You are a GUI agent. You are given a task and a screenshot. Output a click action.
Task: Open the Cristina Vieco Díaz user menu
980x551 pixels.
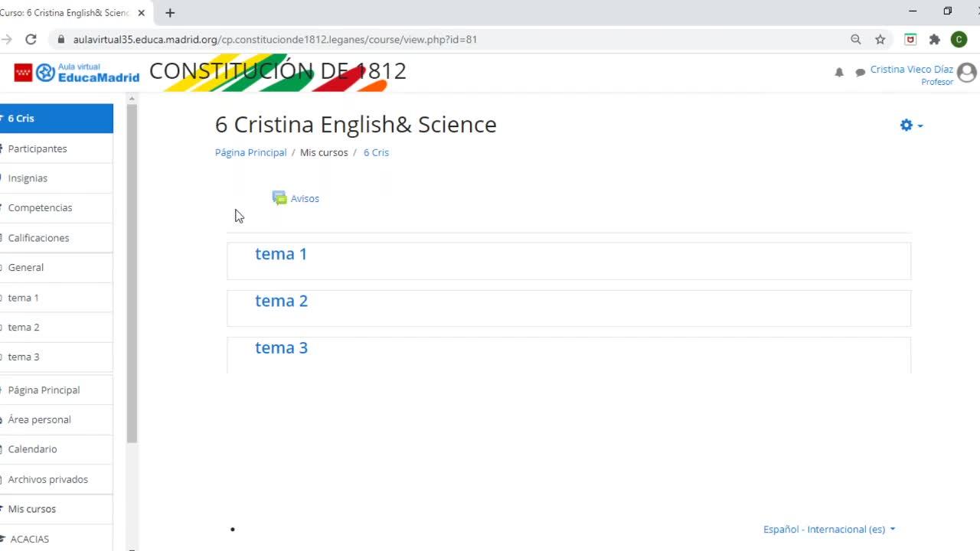[911, 70]
